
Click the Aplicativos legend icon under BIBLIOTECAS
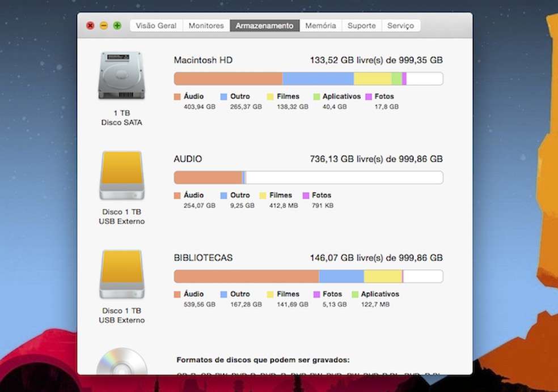pyautogui.click(x=354, y=294)
